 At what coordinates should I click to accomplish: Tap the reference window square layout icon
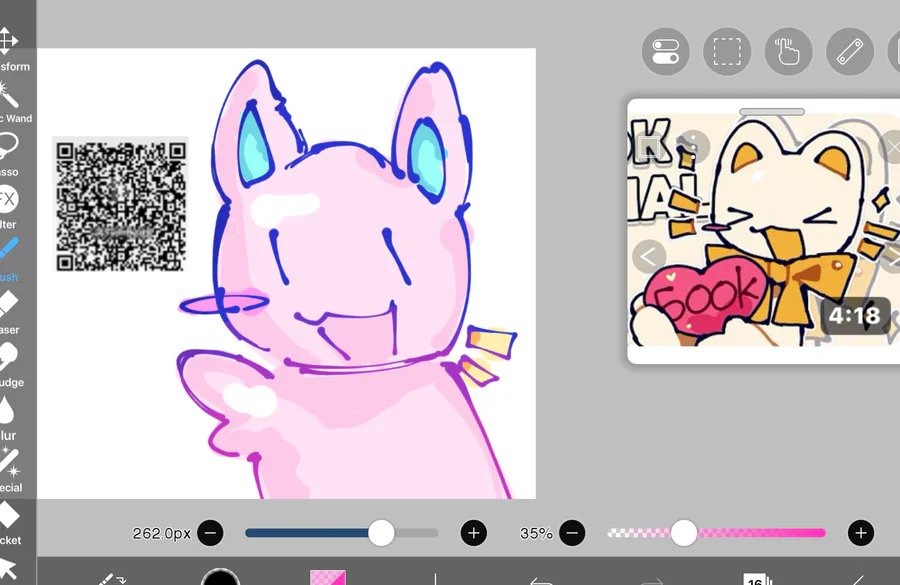[x=649, y=147]
